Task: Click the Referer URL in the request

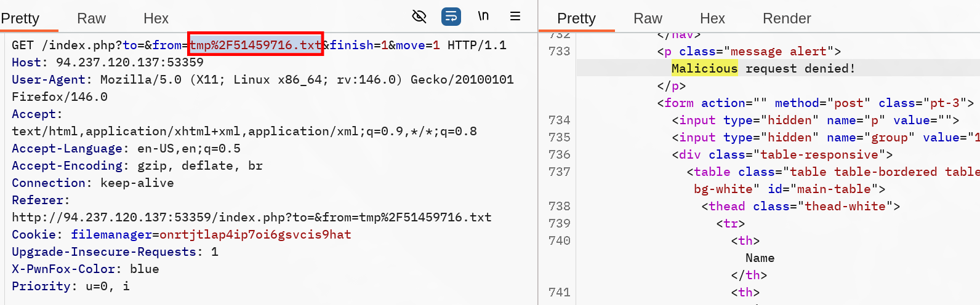Action: point(251,217)
